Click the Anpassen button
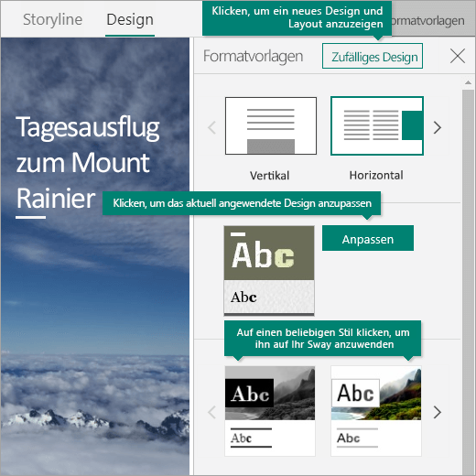476x476 pixels. [x=368, y=238]
